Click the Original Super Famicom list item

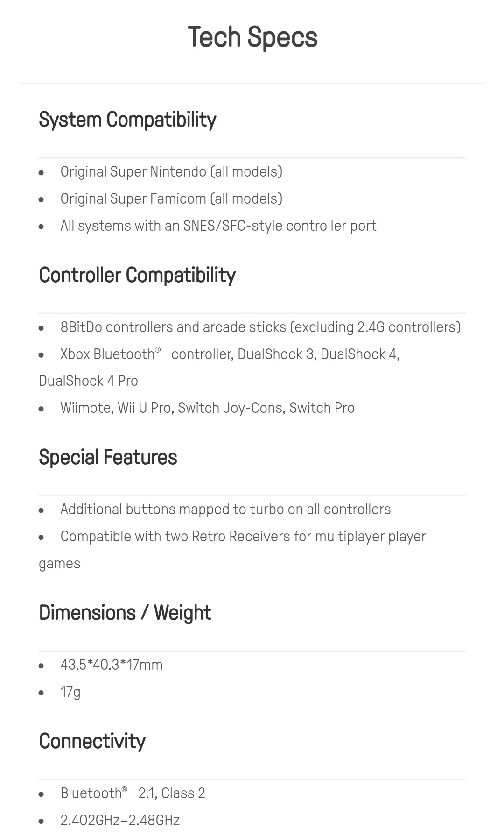click(171, 199)
